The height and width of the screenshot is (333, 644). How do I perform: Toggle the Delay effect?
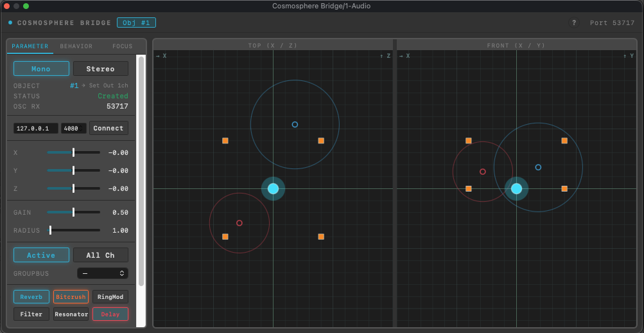tap(110, 314)
